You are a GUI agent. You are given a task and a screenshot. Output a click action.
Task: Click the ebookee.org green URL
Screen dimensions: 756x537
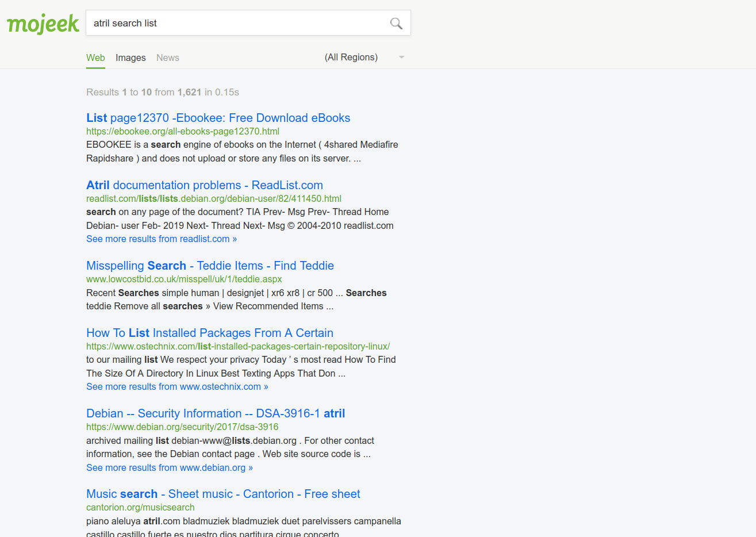click(183, 131)
